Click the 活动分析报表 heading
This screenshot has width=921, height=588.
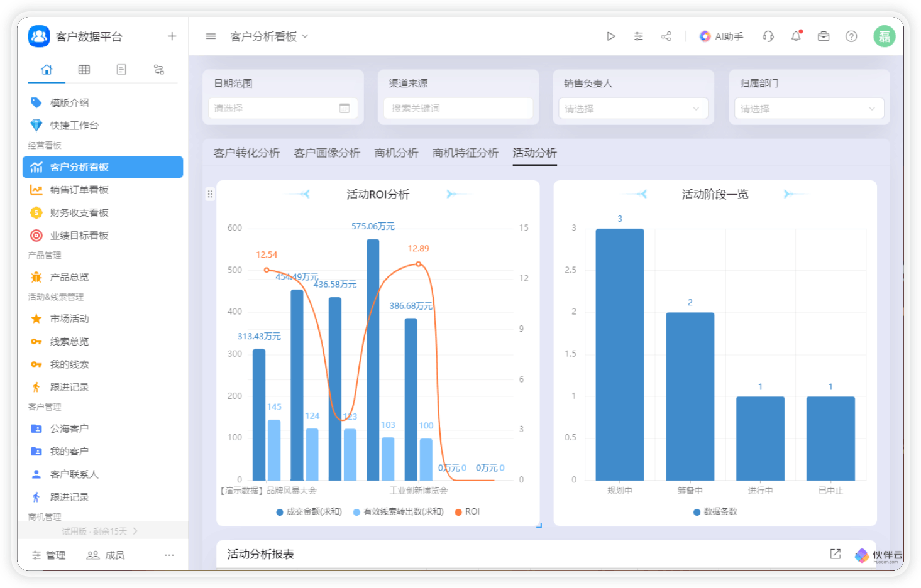click(x=260, y=554)
